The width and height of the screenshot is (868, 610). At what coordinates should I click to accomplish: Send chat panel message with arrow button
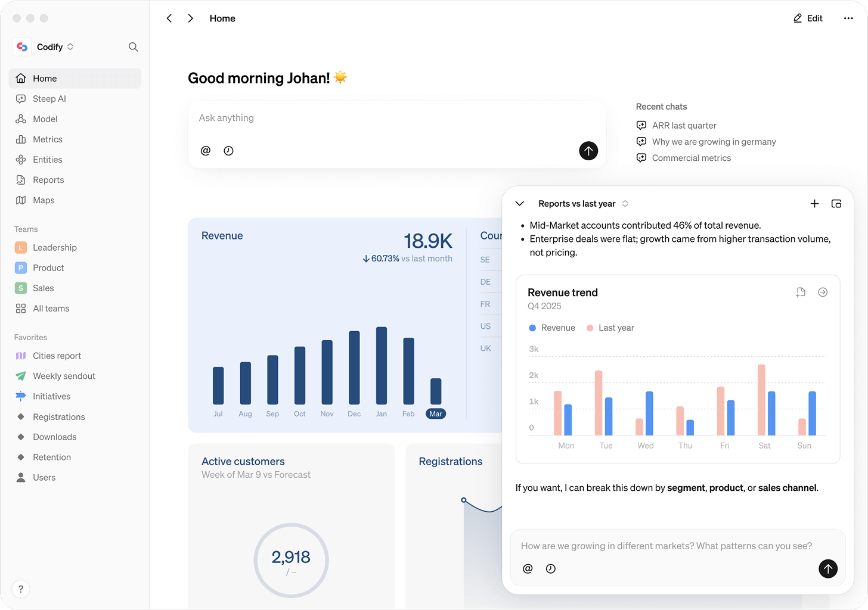[x=827, y=569]
